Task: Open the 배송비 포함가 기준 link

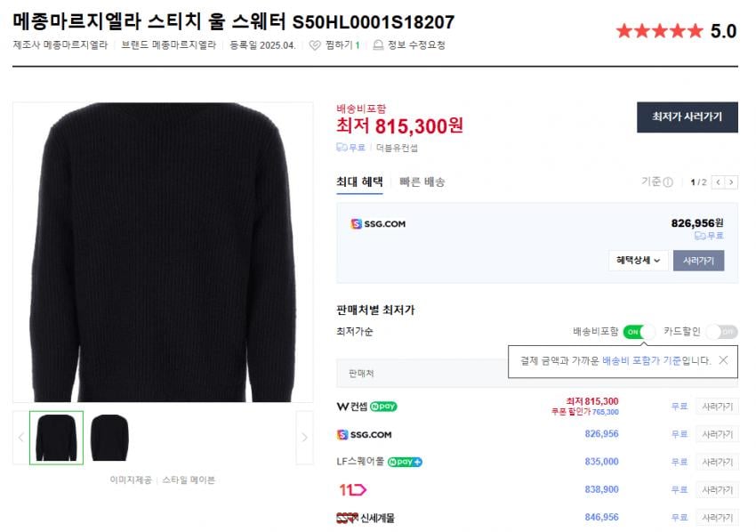Action: click(x=641, y=360)
